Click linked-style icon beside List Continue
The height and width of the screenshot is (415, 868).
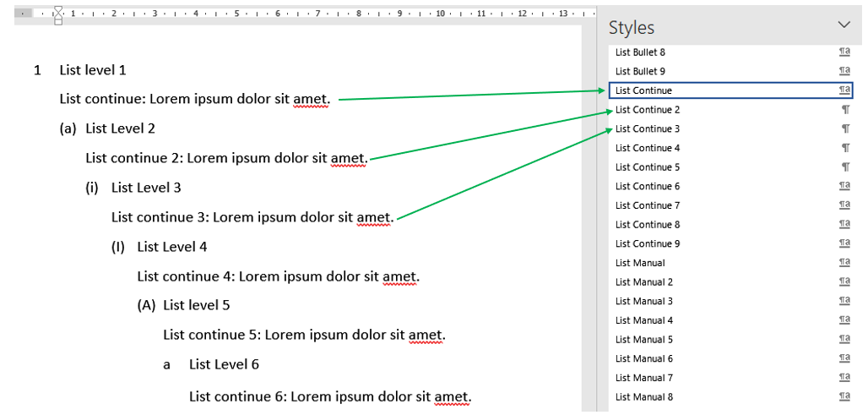click(x=844, y=90)
